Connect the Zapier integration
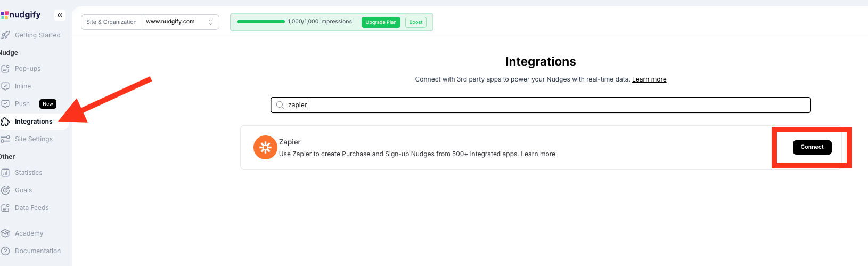868x266 pixels. [812, 147]
